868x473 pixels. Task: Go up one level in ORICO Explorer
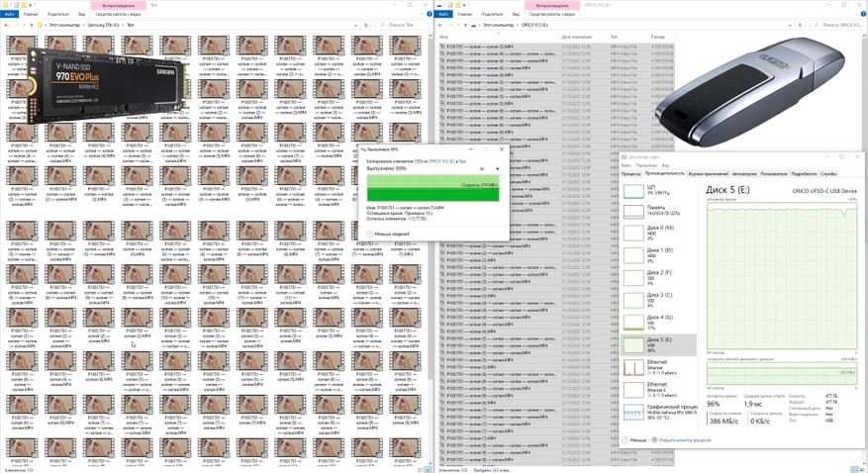click(465, 25)
